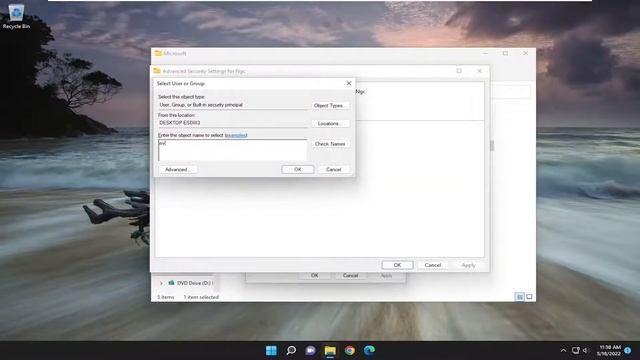
Task: Click the Advanced Security Settings scrollbar thumb
Action: [x=492, y=145]
